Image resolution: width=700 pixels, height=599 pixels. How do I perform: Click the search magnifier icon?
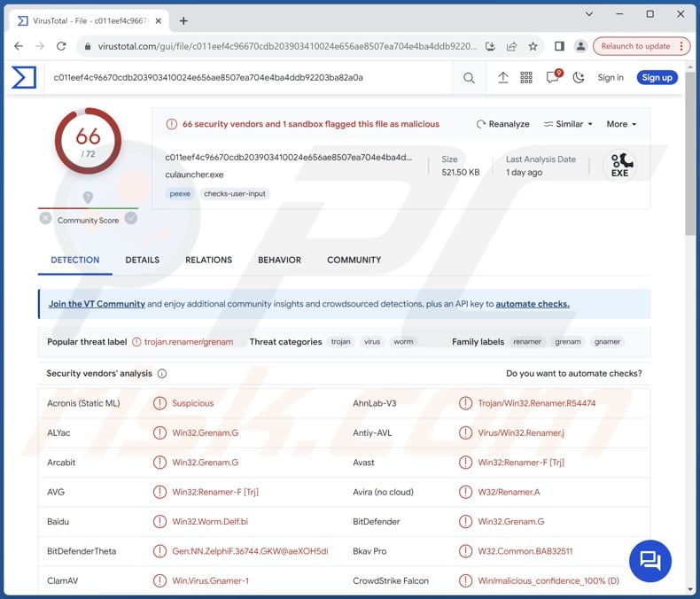point(469,78)
